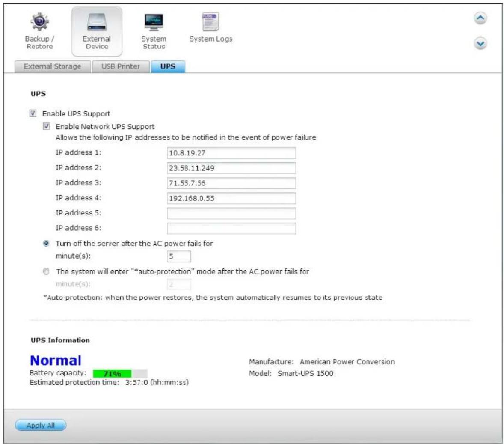Click the IP address 2 field
The image size is (504, 444).
coord(231,168)
